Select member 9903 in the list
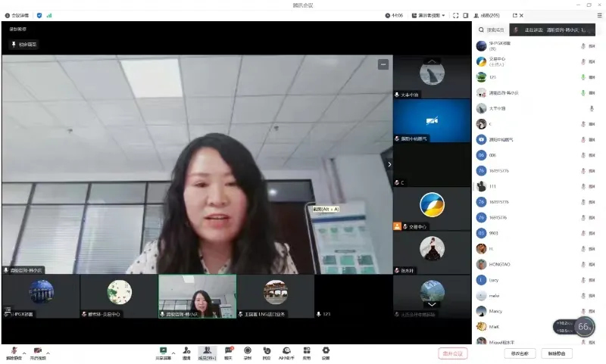 [536, 233]
